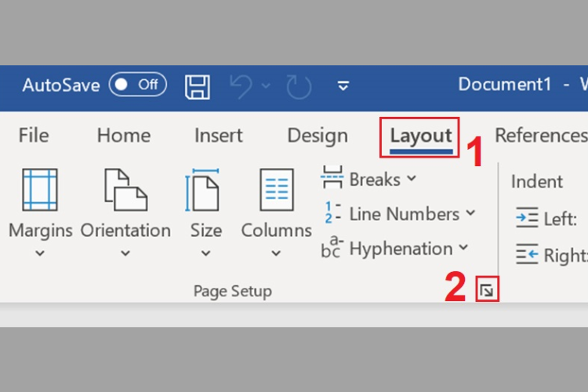The width and height of the screenshot is (588, 392).
Task: Click the Indent heading label
Action: point(537,182)
